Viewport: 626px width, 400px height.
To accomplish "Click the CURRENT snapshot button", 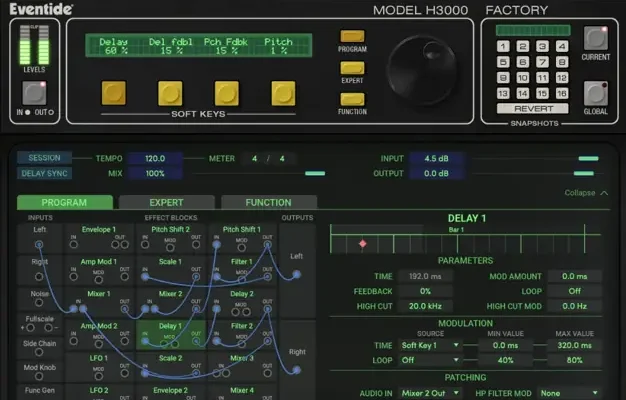I will pyautogui.click(x=596, y=39).
